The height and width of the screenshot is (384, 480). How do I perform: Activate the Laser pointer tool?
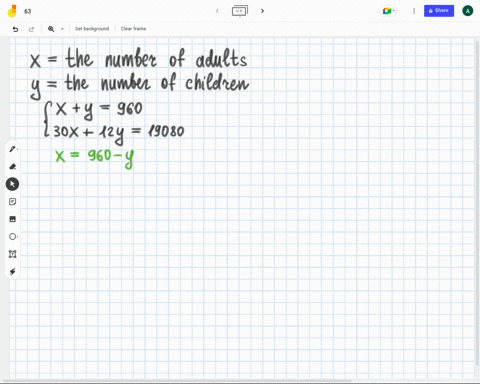[x=13, y=271]
